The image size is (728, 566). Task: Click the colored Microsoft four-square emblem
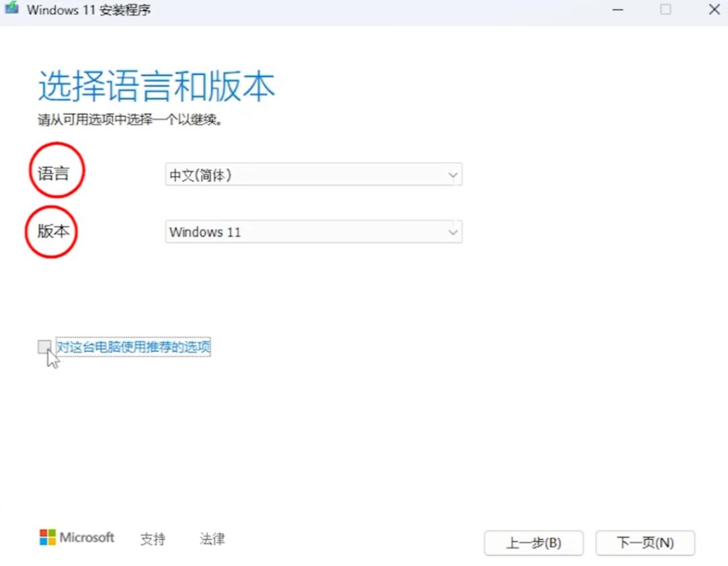click(x=47, y=538)
